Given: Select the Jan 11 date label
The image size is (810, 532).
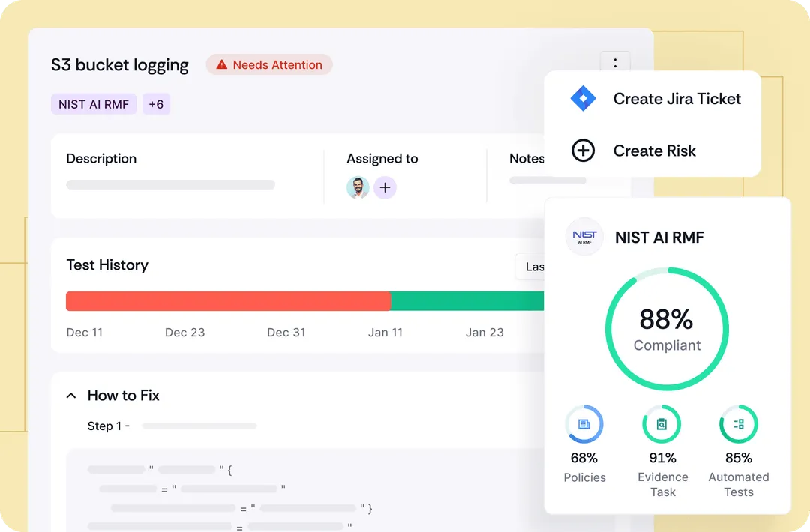Looking at the screenshot, I should point(385,332).
